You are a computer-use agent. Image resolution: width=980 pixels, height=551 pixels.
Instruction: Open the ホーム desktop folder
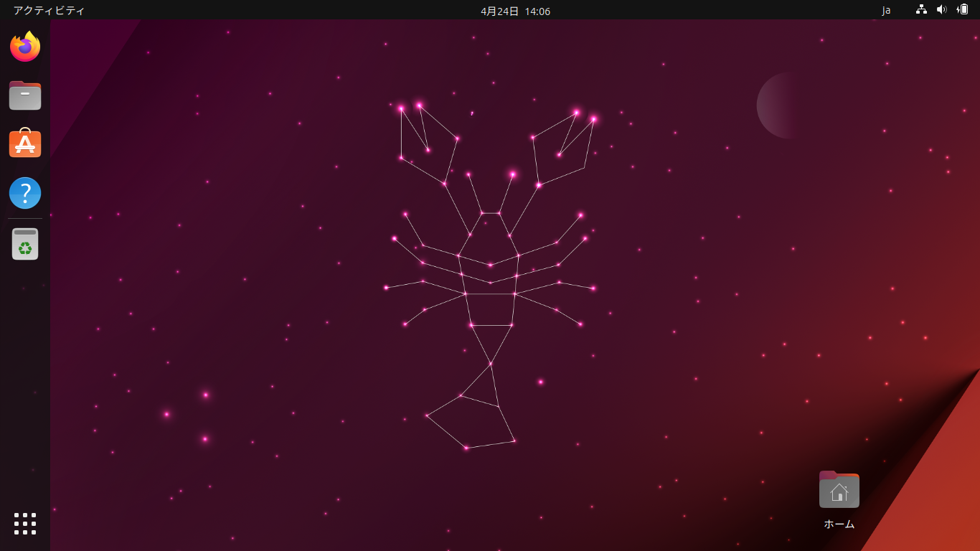pos(839,490)
